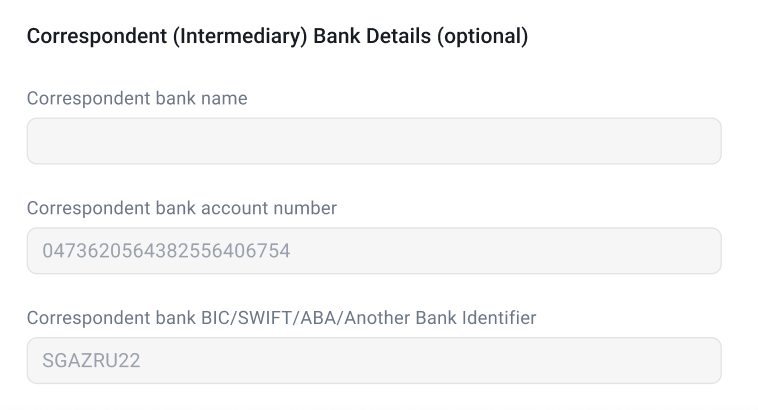Click blank space after the SGAZRU22 value
Viewport: 758px width, 410px height.
point(450,360)
